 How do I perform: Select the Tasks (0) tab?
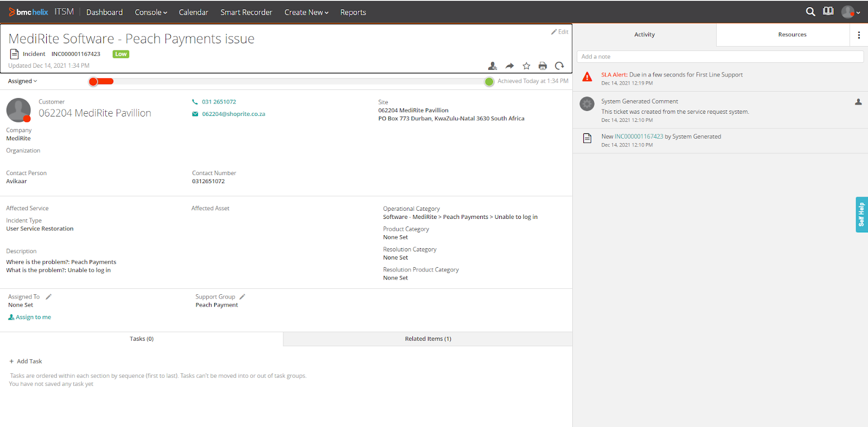[x=142, y=339]
